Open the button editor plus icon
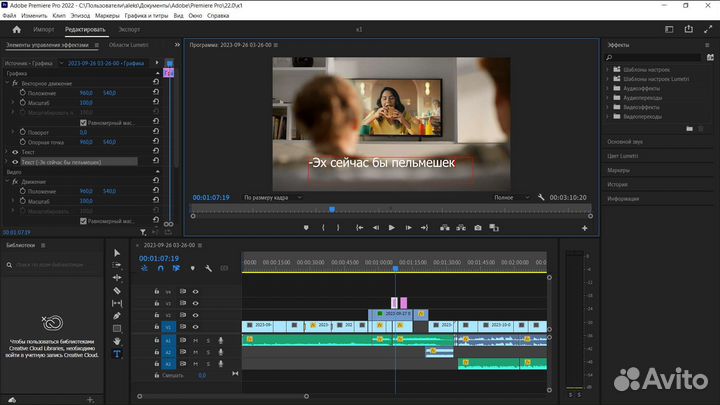The height and width of the screenshot is (405, 720). tap(585, 228)
